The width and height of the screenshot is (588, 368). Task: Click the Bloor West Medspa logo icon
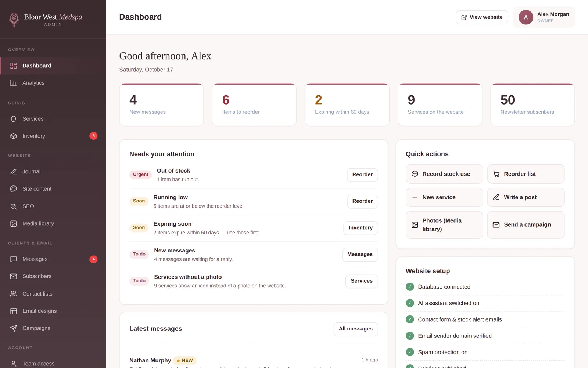click(x=14, y=20)
